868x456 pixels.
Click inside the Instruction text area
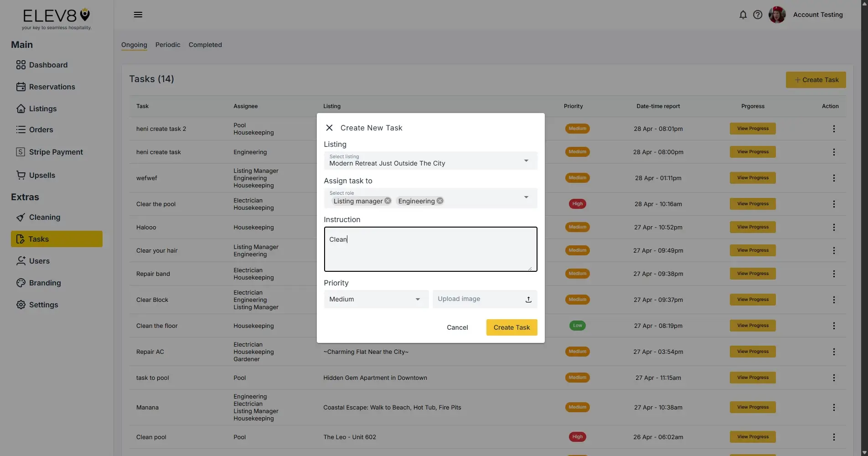click(430, 249)
